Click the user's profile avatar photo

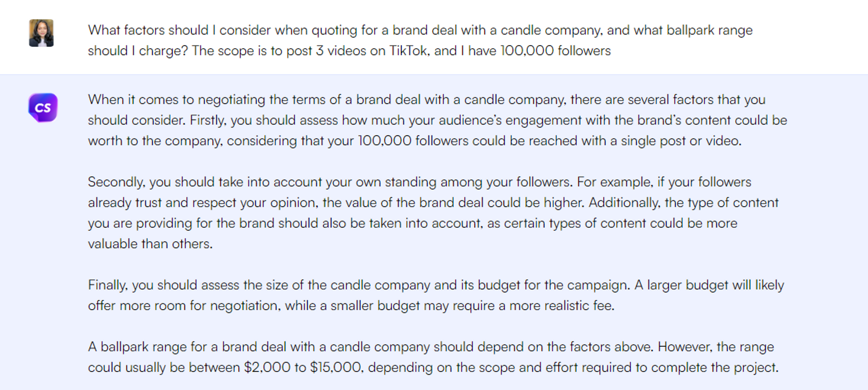pos(41,33)
